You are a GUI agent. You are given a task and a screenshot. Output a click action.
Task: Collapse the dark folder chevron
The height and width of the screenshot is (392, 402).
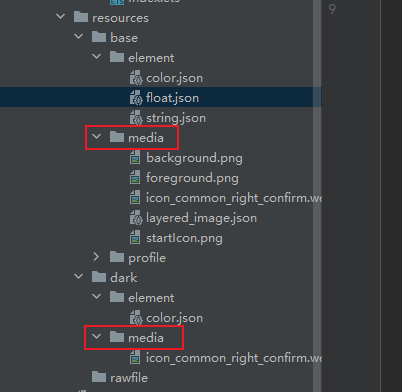point(79,276)
